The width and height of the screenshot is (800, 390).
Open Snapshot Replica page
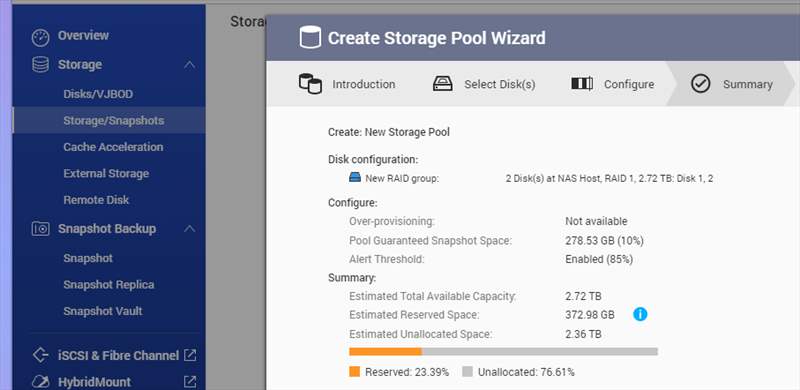[109, 284]
